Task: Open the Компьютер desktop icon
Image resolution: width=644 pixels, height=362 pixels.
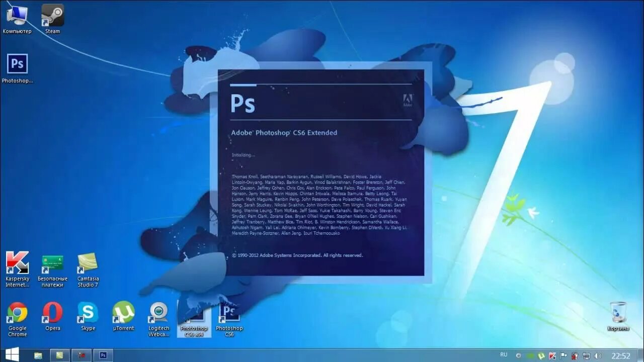Action: point(17,20)
